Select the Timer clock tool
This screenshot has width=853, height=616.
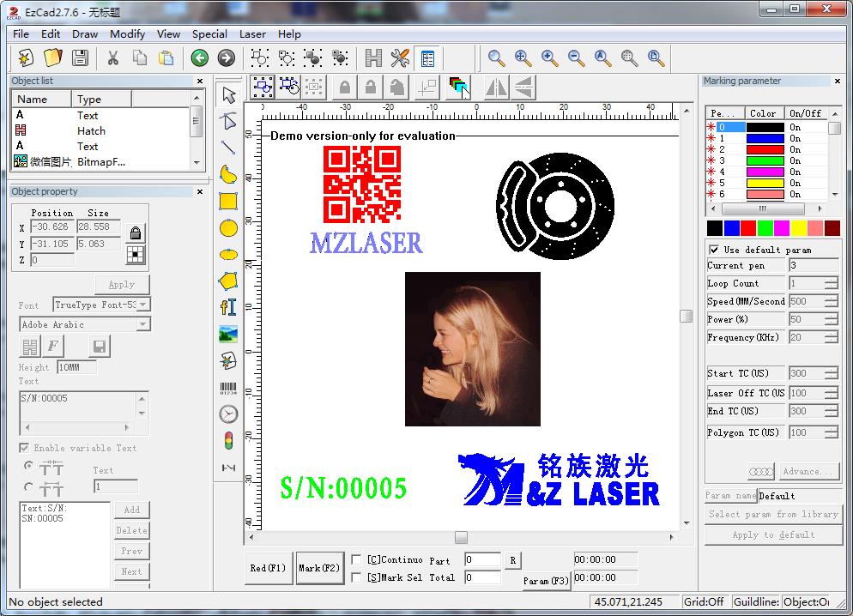tap(228, 414)
